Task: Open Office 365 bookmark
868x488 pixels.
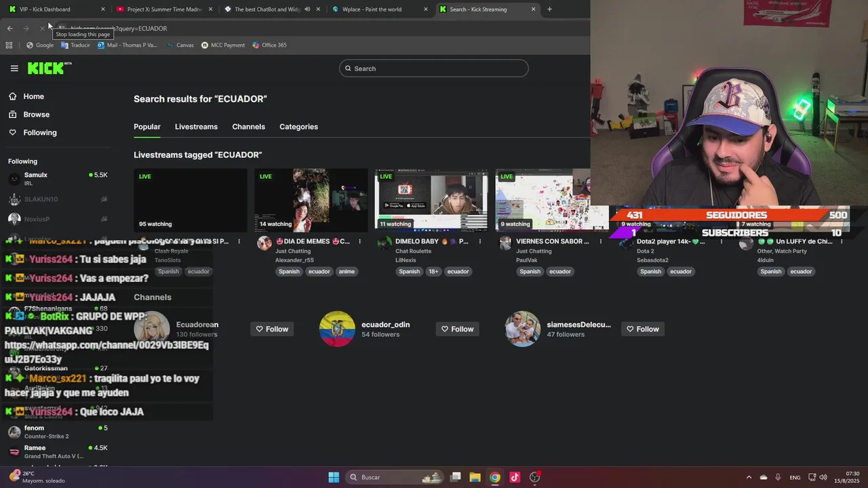Action: [x=269, y=45]
